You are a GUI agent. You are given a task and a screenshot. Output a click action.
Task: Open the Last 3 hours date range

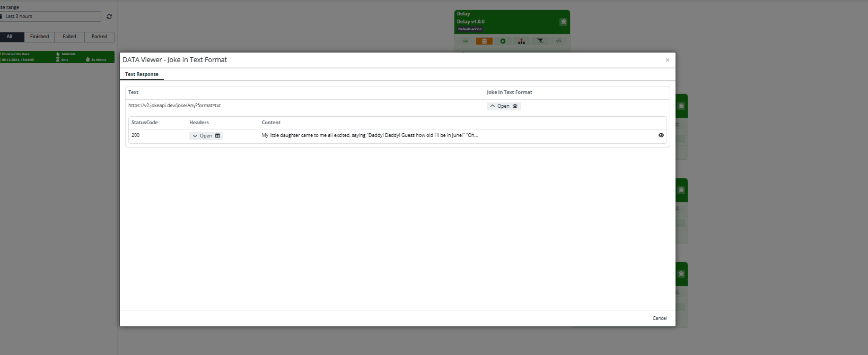pyautogui.click(x=50, y=16)
